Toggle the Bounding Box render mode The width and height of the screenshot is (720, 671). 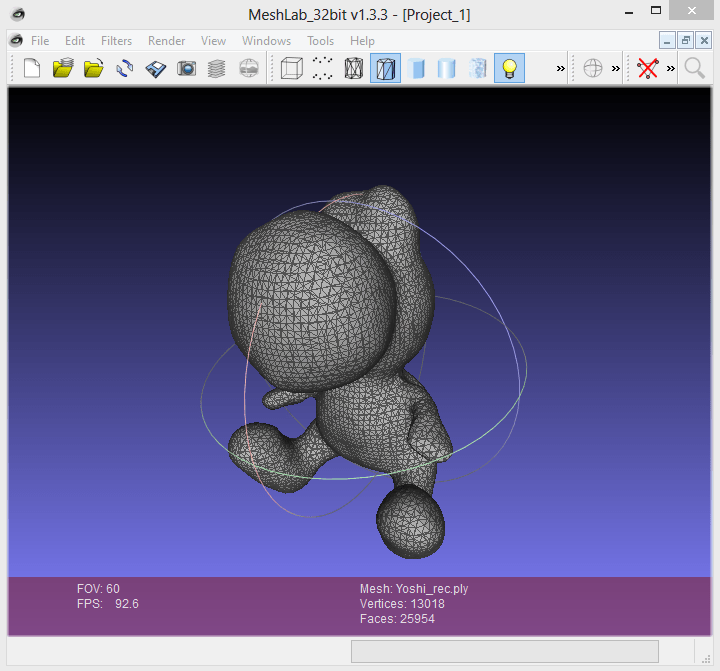tap(291, 69)
